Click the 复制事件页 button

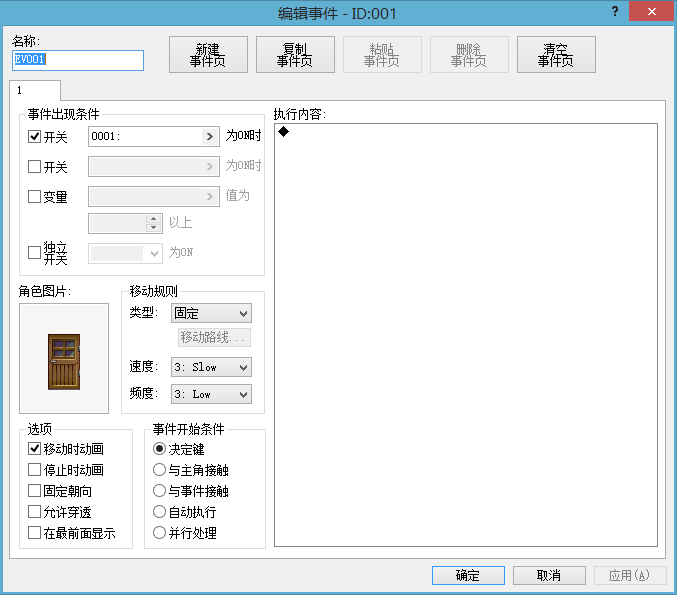(x=295, y=54)
